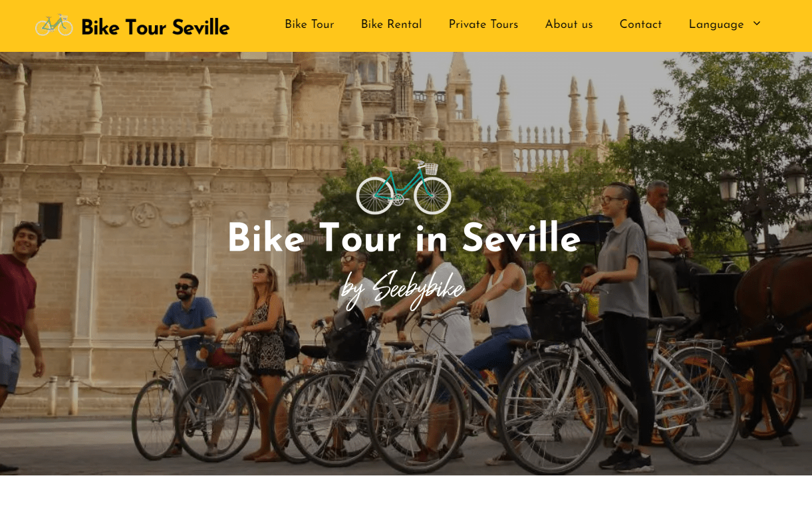Click the blank white area below the hero image
Viewport: 812px width, 512px height.
pos(406,493)
